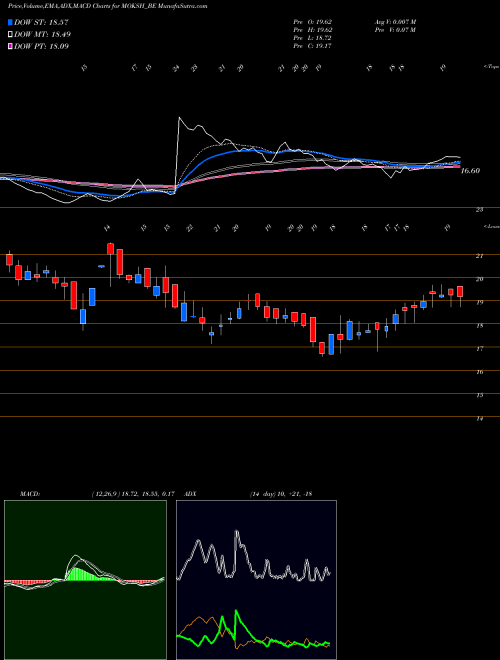The height and width of the screenshot is (660, 500).
Task: Click the 23 price axis label
Action: click(x=479, y=209)
